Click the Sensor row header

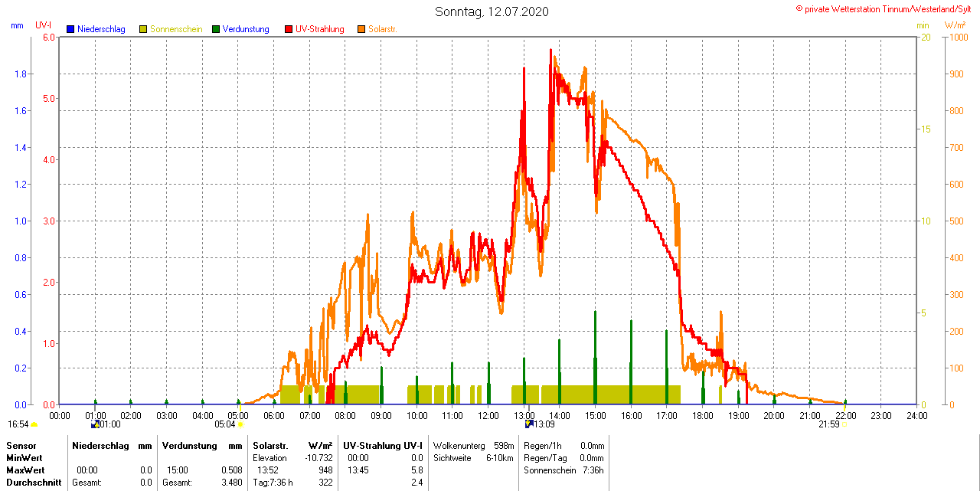pos(21,445)
